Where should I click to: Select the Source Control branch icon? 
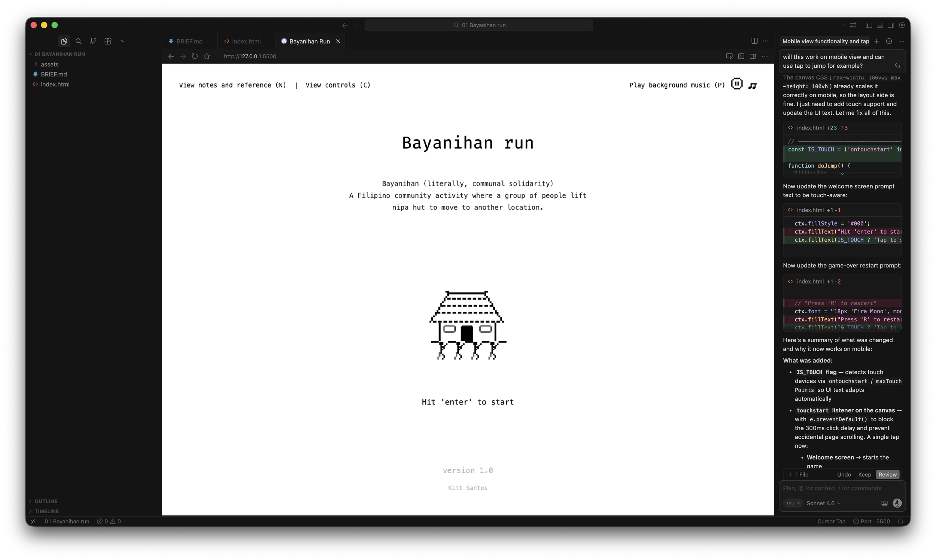pyautogui.click(x=93, y=41)
